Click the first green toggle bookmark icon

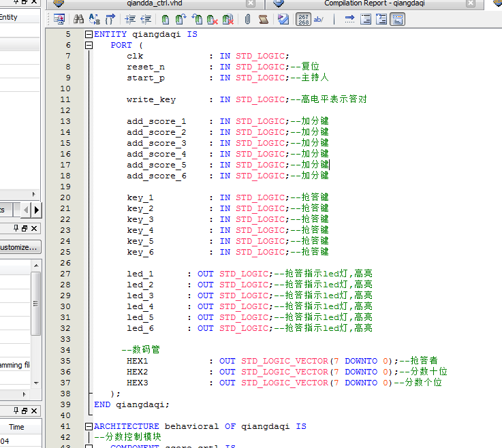[166, 20]
